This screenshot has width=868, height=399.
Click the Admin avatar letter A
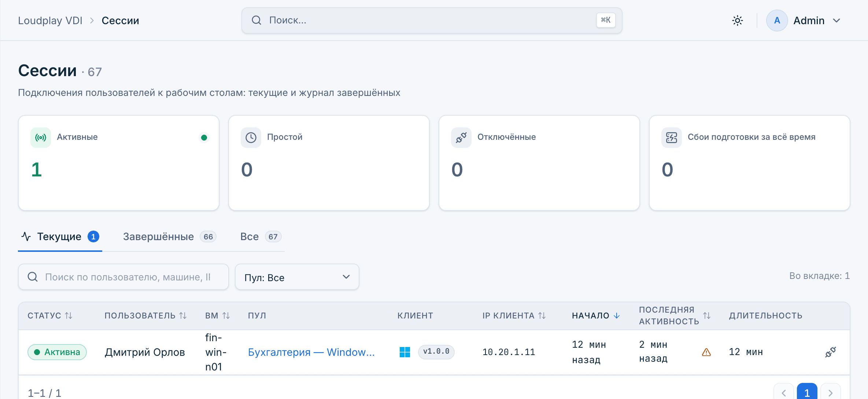click(x=777, y=20)
